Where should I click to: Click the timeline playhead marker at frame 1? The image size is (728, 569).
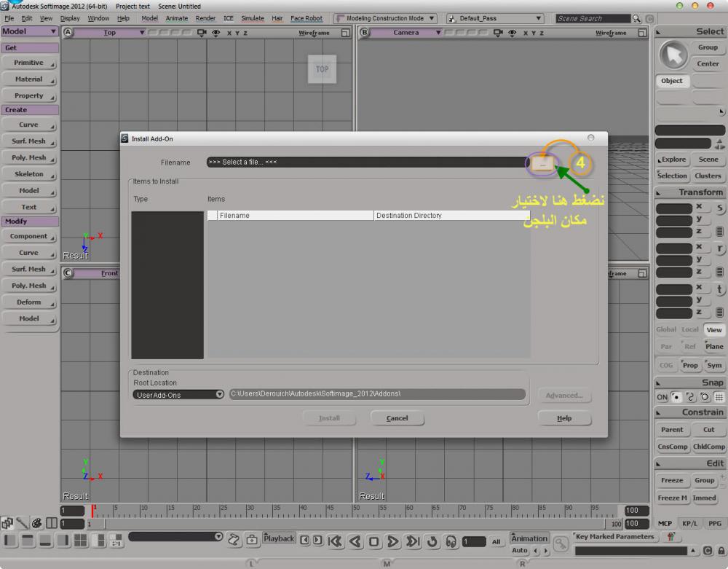coord(93,511)
